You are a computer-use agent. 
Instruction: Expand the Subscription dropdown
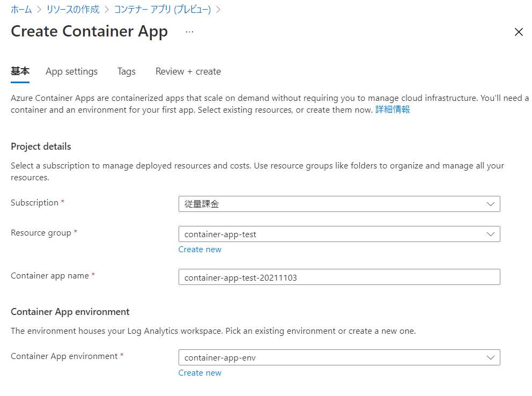[x=339, y=204]
